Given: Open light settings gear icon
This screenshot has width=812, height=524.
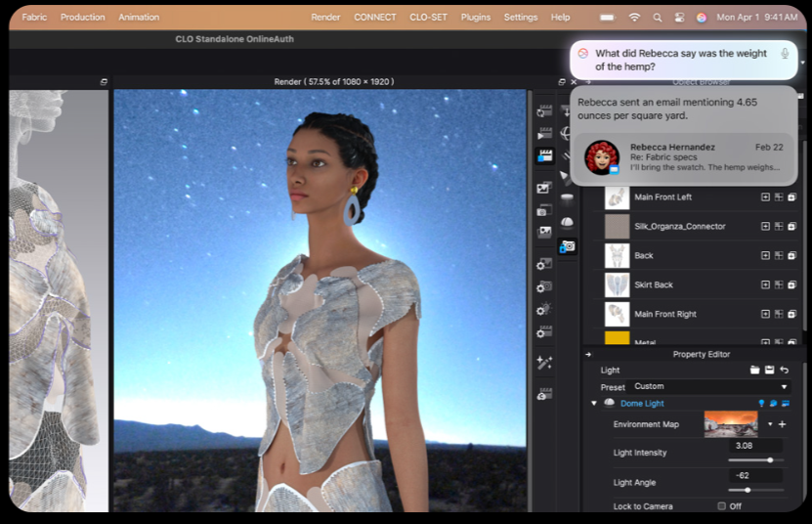Looking at the screenshot, I should pos(543,310).
